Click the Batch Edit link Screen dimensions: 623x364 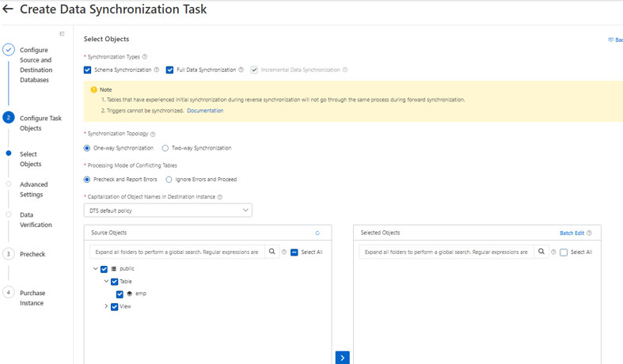(572, 233)
